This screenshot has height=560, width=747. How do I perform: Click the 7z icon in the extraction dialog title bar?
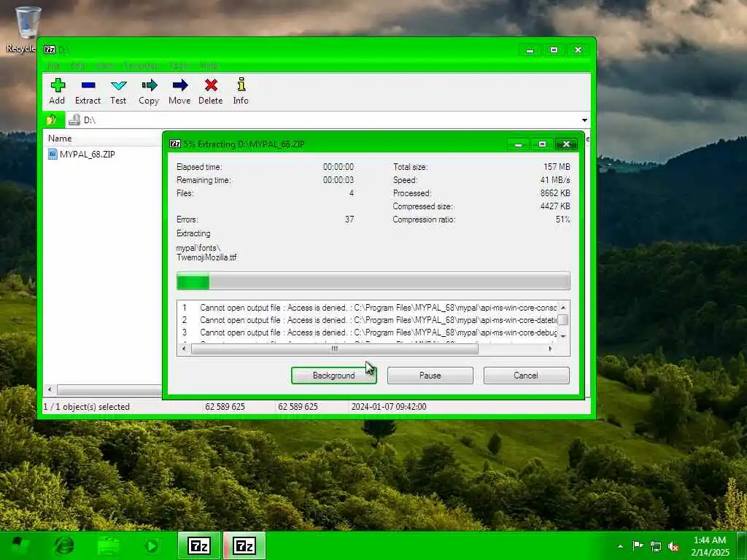175,144
